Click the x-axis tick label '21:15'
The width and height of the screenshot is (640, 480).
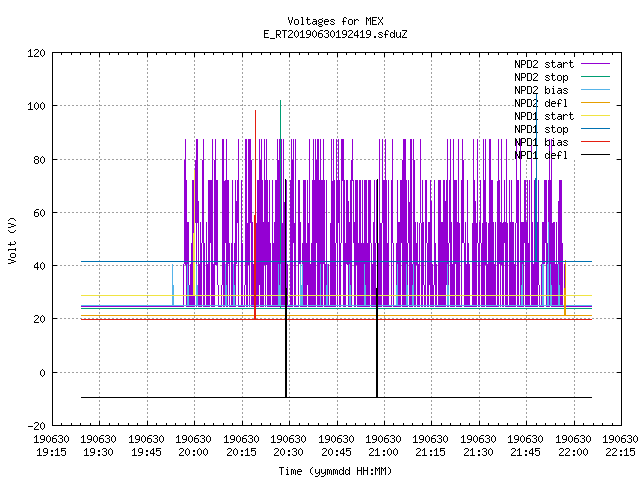[431, 452]
